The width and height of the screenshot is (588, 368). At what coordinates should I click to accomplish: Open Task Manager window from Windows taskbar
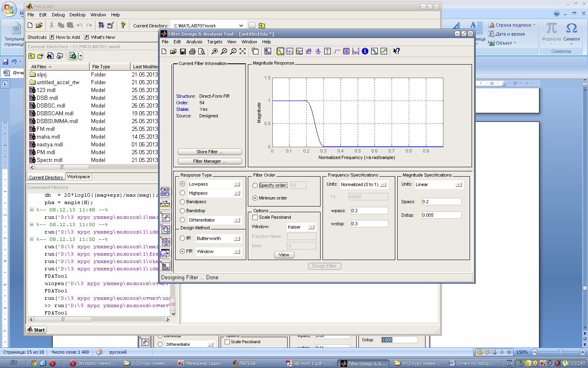[199, 363]
